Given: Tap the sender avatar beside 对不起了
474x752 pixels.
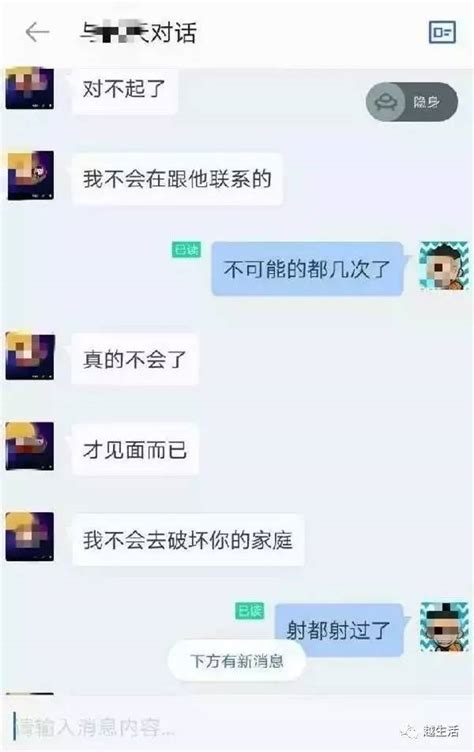Looking at the screenshot, I should [x=30, y=88].
